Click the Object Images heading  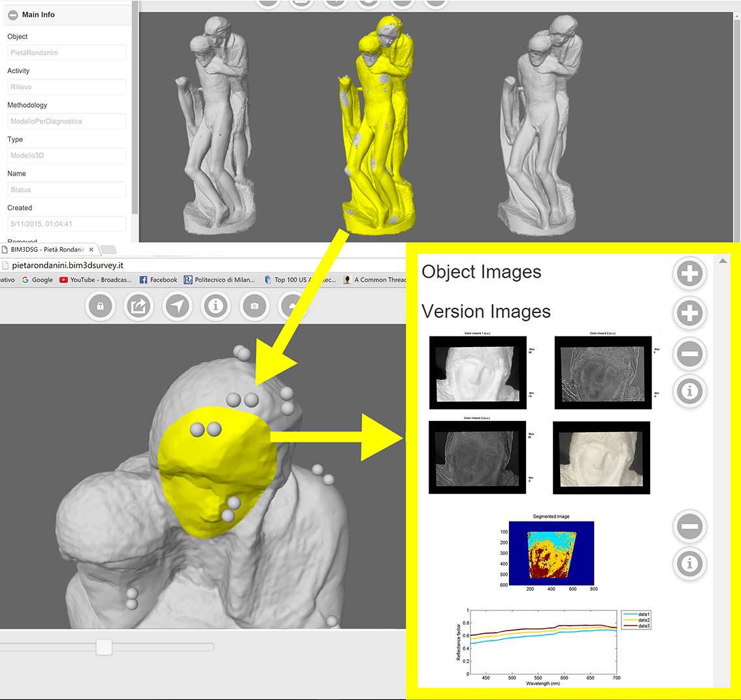481,272
